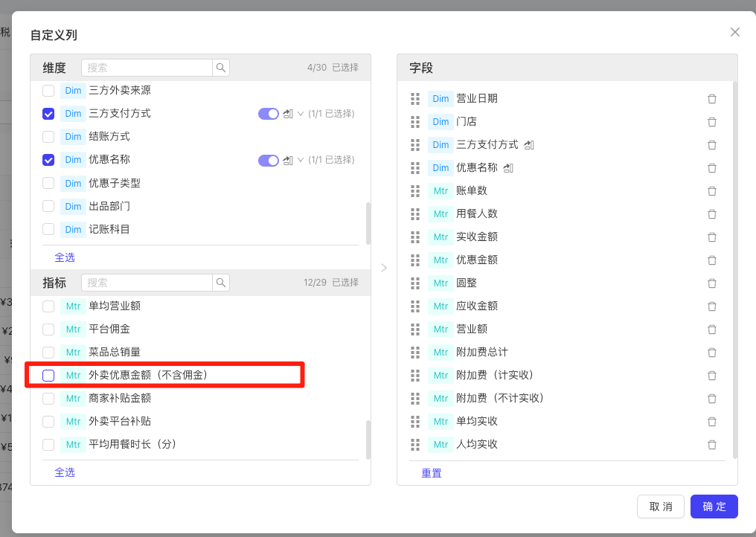Click 重置 to reset fields
This screenshot has width=756, height=537.
tap(432, 473)
